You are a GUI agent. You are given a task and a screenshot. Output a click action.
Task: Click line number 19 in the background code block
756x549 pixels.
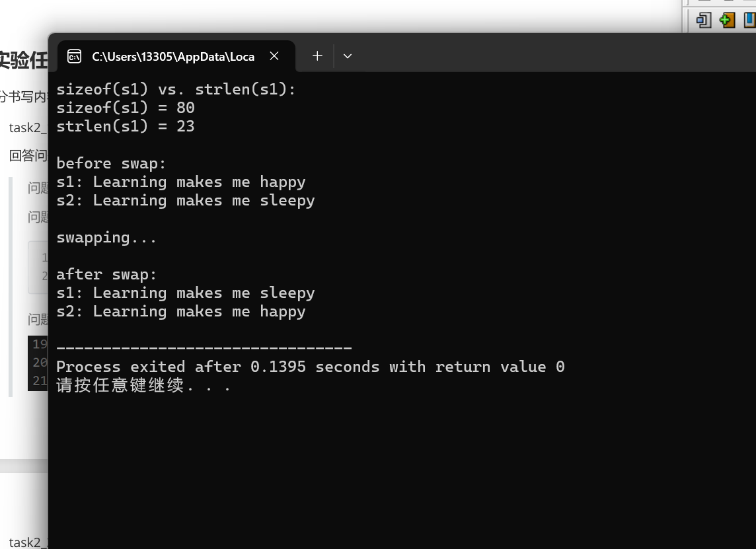coord(40,344)
